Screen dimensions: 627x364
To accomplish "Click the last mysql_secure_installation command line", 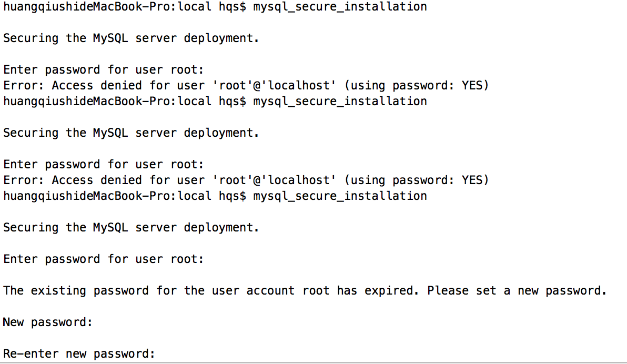I will pyautogui.click(x=215, y=196).
